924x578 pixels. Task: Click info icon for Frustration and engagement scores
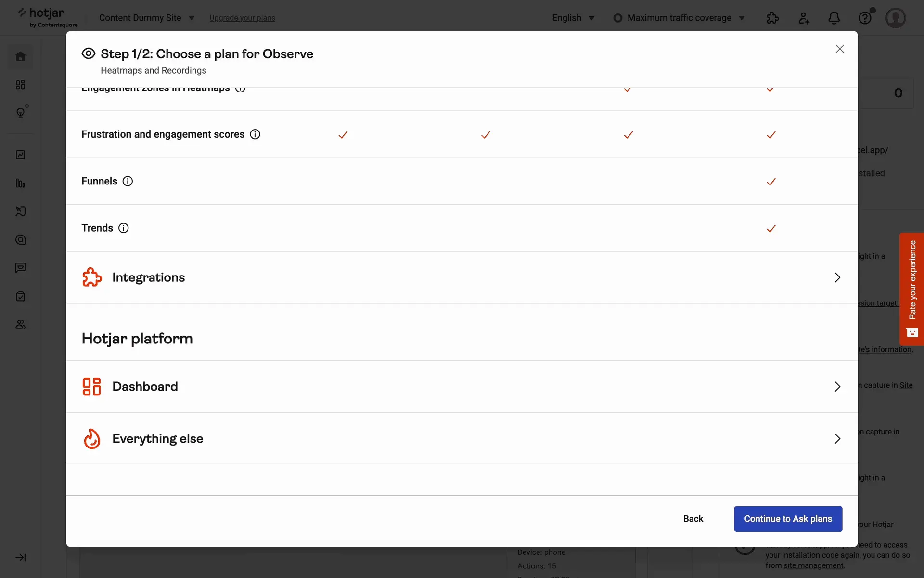pos(255,134)
